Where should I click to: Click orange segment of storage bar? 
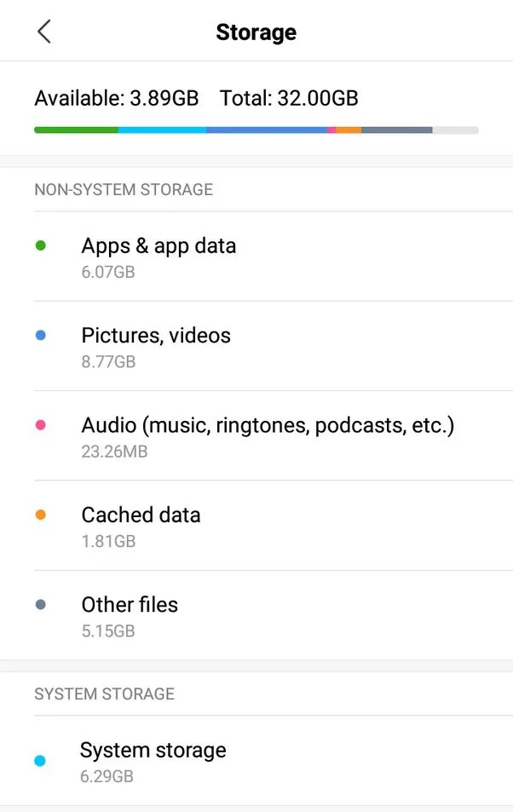click(349, 130)
